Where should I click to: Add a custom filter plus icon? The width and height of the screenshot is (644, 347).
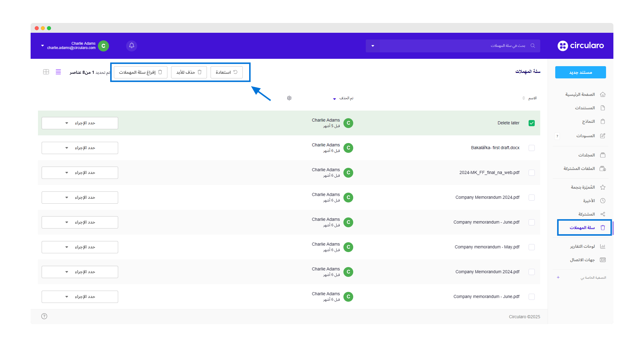tap(558, 277)
